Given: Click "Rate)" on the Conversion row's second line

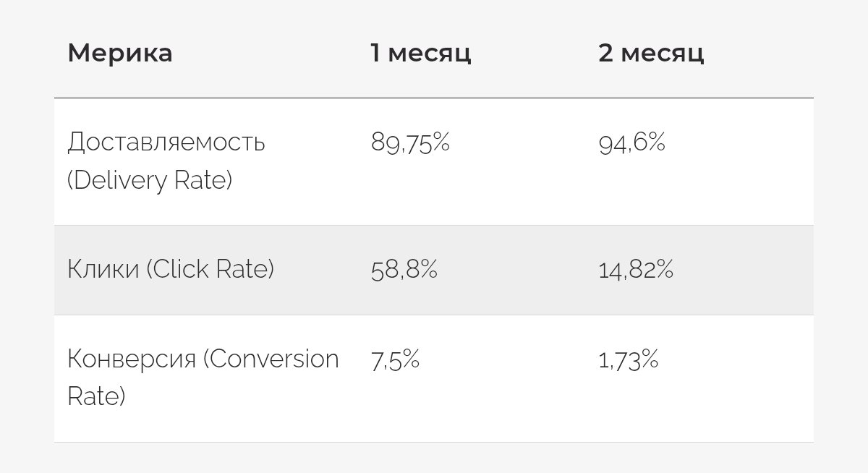Looking at the screenshot, I should pyautogui.click(x=96, y=396).
